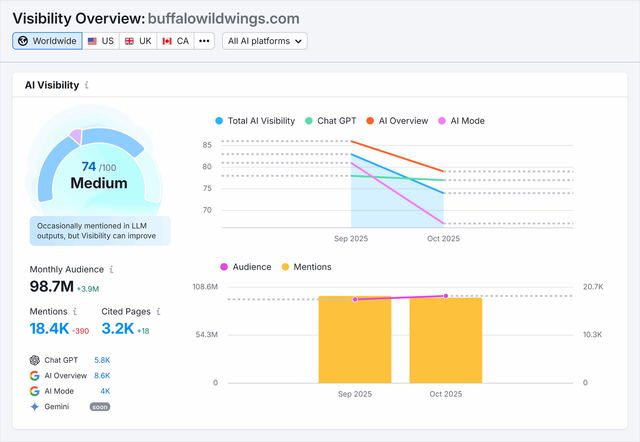
Task: Click the 20.7K axis label
Action: click(593, 287)
